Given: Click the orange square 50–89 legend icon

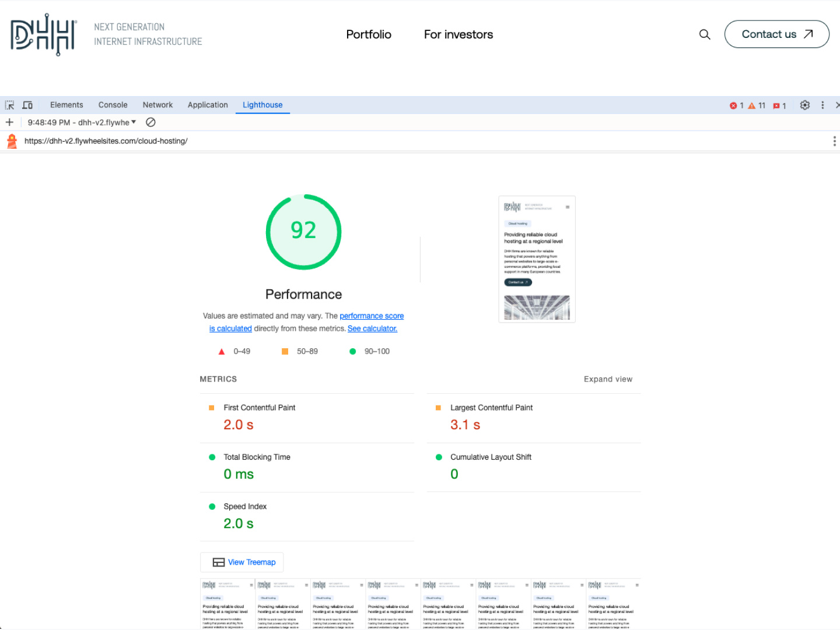Looking at the screenshot, I should pyautogui.click(x=285, y=351).
